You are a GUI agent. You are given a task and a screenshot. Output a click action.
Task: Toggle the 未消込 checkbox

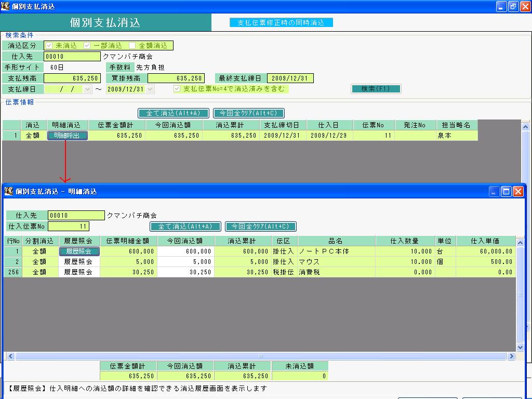click(49, 46)
